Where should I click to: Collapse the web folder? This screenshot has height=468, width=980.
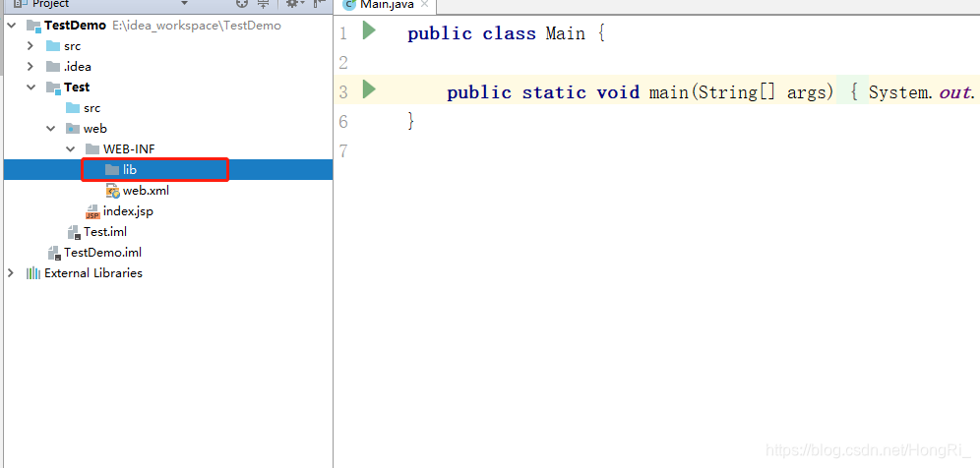[x=50, y=129]
